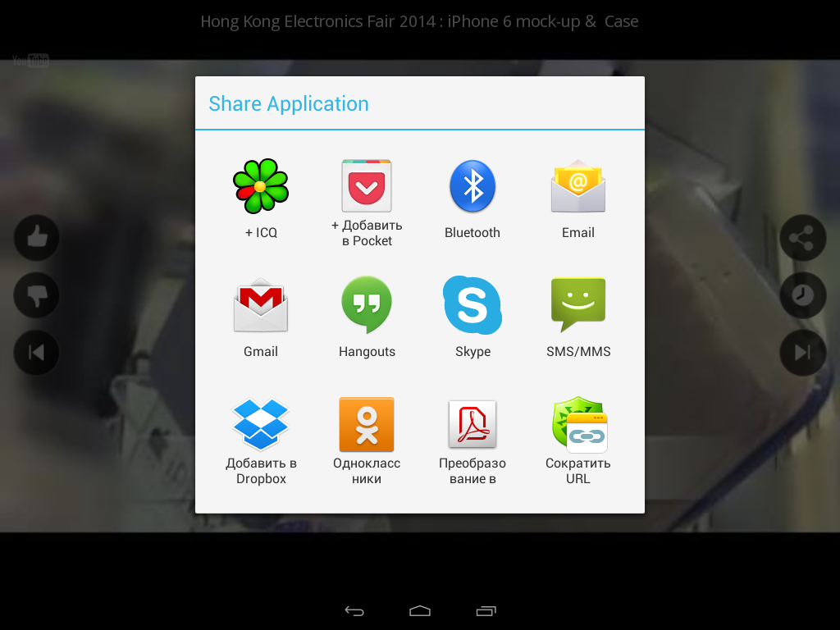
Task: Choose the Bluetooth icon to share
Action: pos(472,186)
